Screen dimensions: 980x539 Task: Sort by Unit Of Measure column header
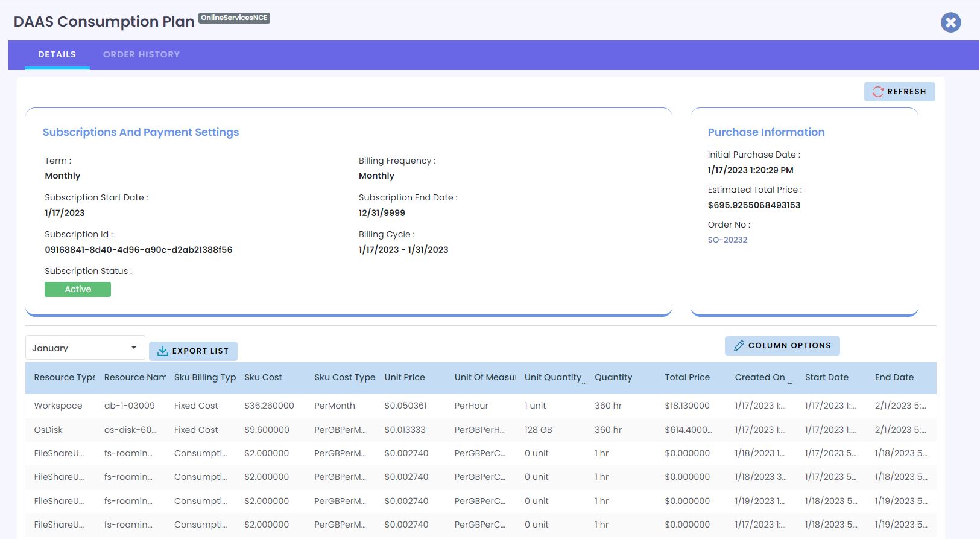[x=485, y=377]
